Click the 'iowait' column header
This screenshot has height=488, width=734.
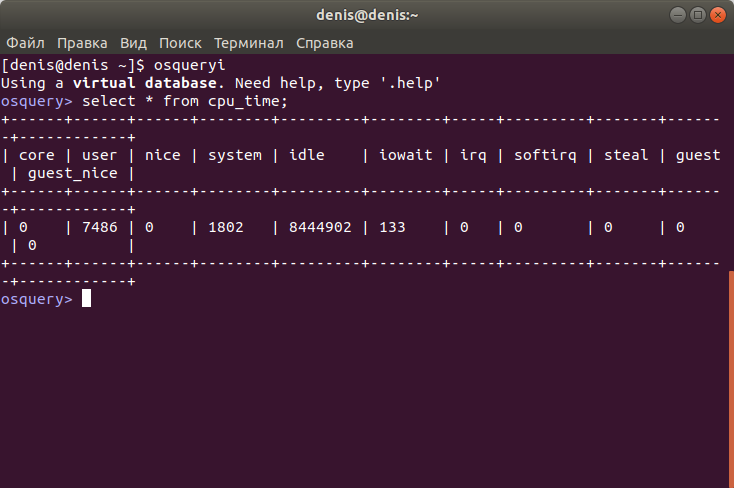(405, 155)
